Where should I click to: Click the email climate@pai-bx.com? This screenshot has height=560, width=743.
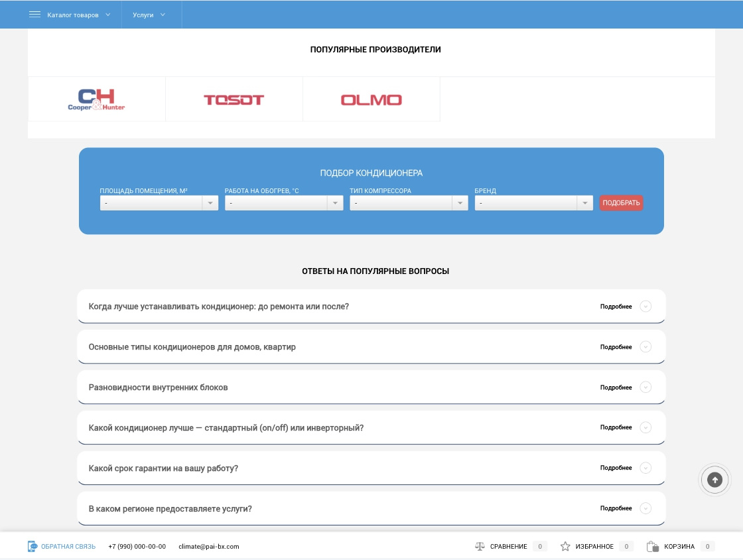tap(209, 546)
